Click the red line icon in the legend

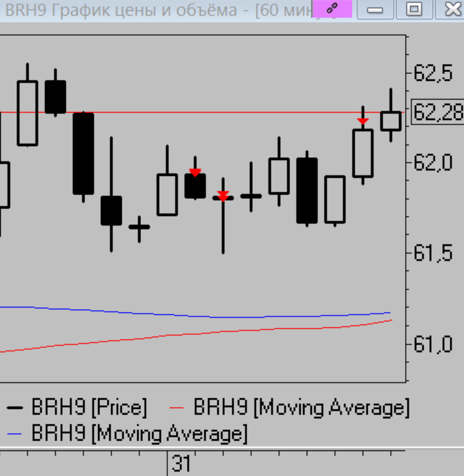[178, 408]
